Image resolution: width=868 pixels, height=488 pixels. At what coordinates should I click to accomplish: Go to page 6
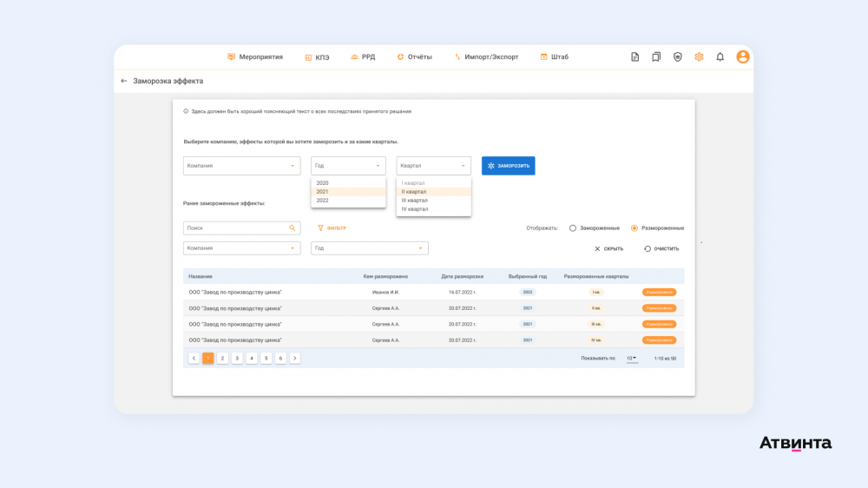click(280, 359)
